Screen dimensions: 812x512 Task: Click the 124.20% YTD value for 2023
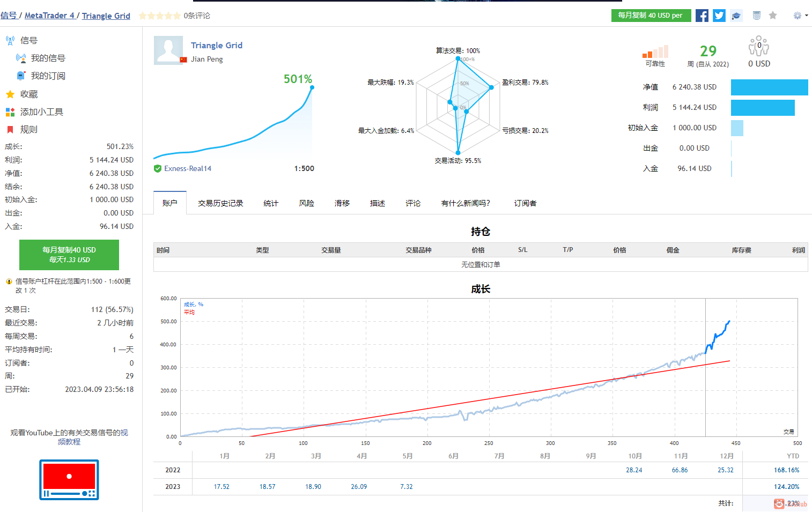[787, 487]
